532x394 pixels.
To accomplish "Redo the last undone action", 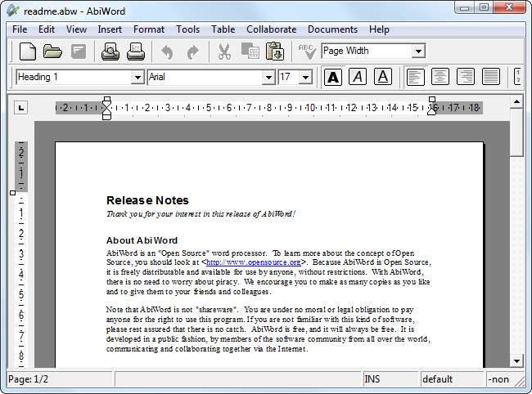I will coord(192,52).
